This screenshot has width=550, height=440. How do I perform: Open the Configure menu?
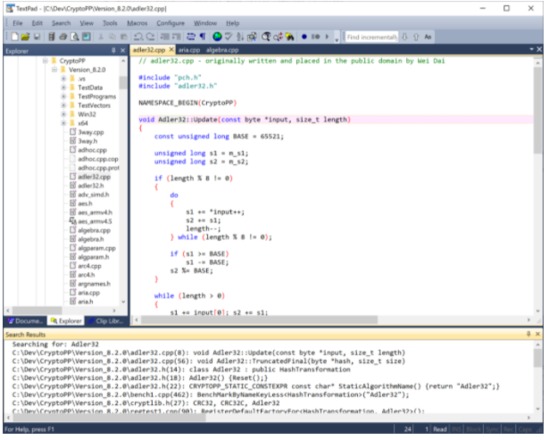point(170,23)
